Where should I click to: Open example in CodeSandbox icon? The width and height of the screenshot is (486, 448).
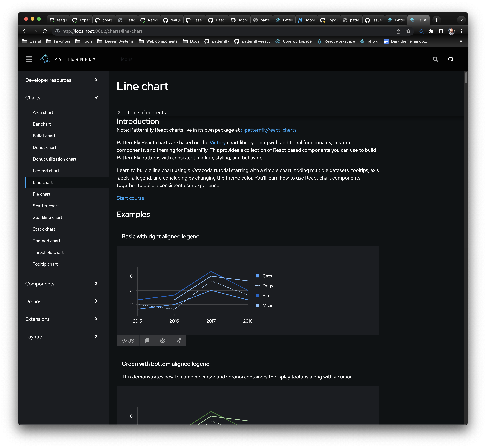click(162, 341)
